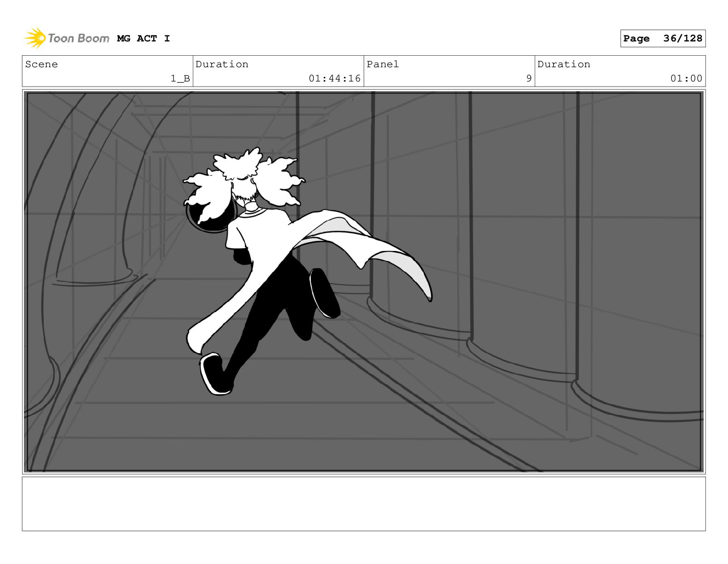Select the panel number '9'

[529, 79]
